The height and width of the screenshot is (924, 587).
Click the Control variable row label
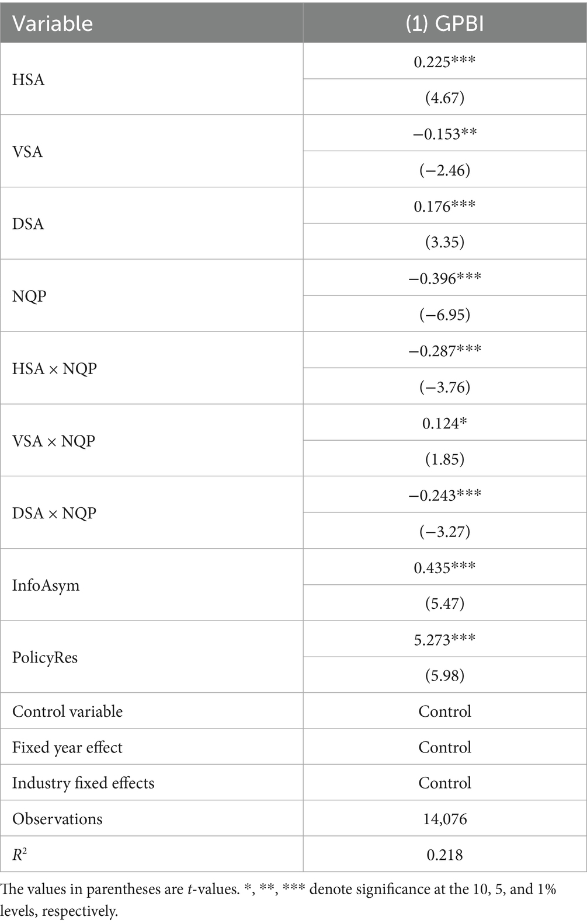click(67, 711)
